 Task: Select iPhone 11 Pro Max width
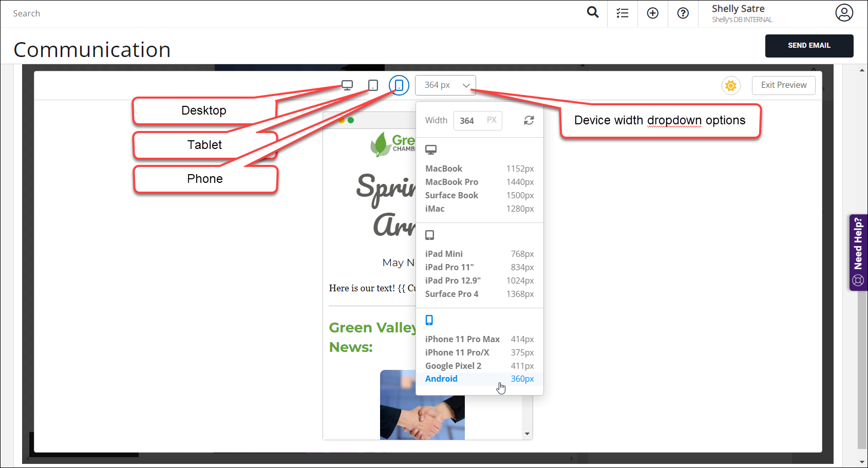coord(462,339)
